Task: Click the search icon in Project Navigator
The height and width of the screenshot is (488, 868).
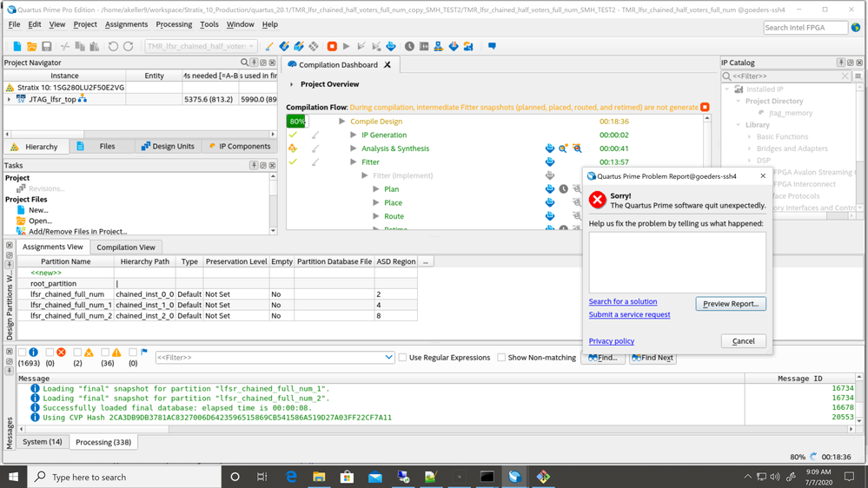Action: tap(244, 63)
